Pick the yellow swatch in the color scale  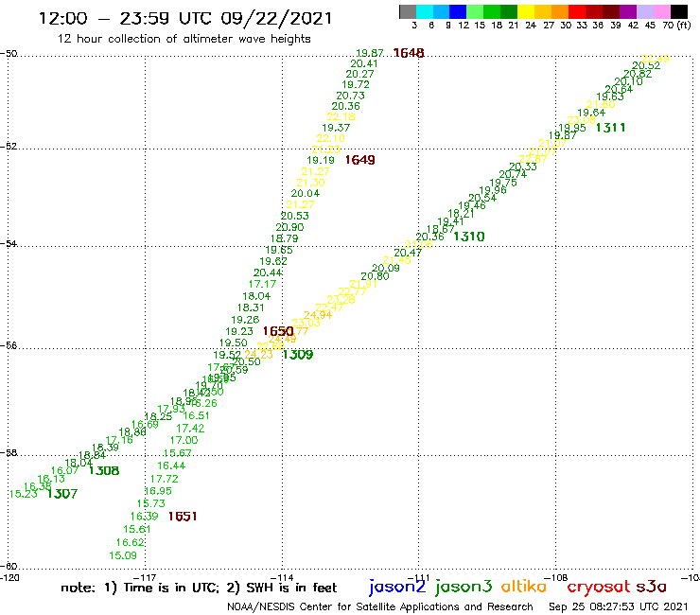pyautogui.click(x=526, y=11)
